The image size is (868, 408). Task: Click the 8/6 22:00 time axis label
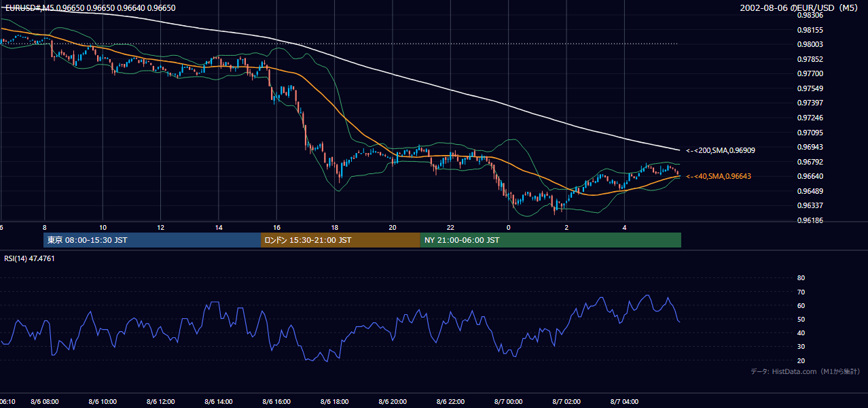450,402
